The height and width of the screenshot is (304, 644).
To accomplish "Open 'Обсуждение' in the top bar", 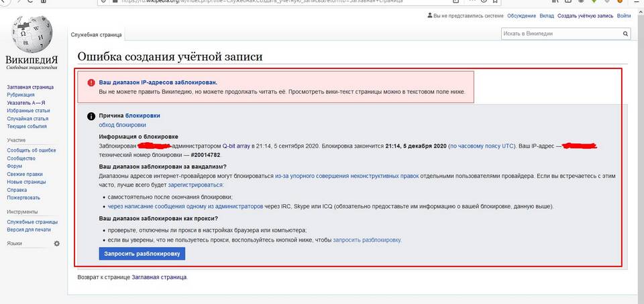I will (x=521, y=16).
